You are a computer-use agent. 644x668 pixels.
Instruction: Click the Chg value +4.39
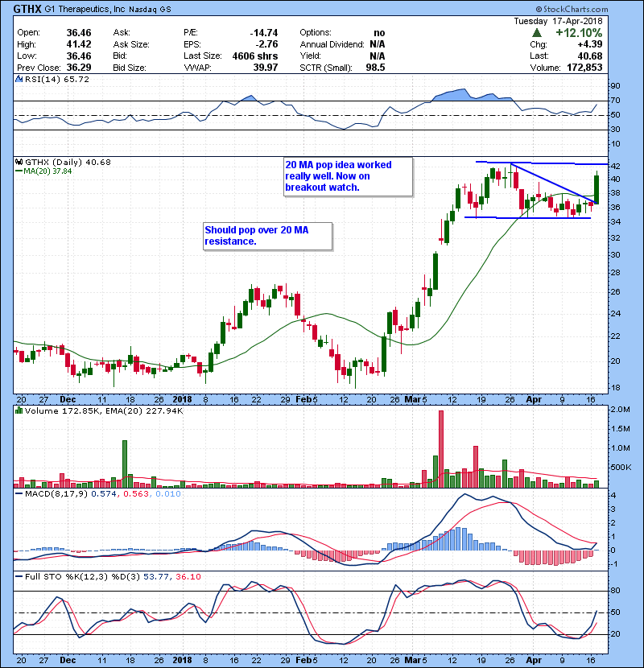pyautogui.click(x=590, y=44)
